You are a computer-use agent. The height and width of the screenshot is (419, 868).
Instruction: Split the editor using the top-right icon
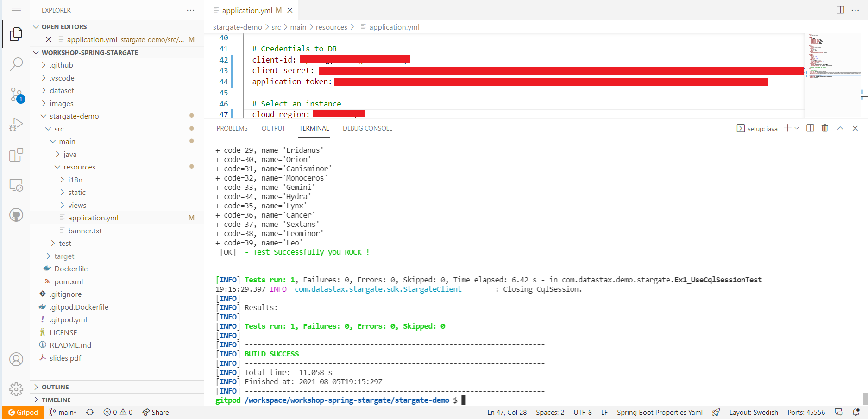(840, 10)
